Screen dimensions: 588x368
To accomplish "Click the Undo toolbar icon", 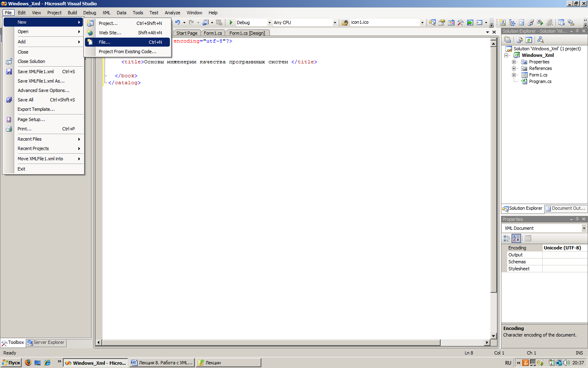I will 178,22.
